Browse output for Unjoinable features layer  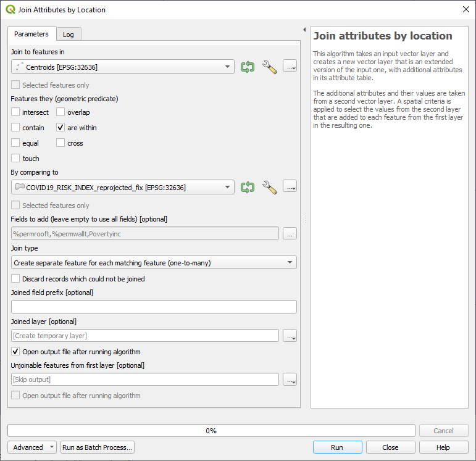click(290, 380)
